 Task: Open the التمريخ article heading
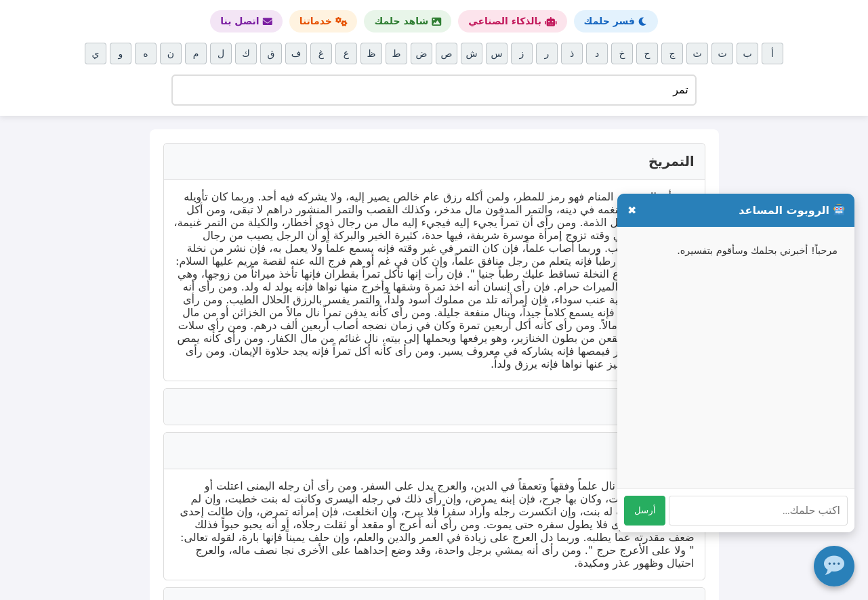(671, 161)
